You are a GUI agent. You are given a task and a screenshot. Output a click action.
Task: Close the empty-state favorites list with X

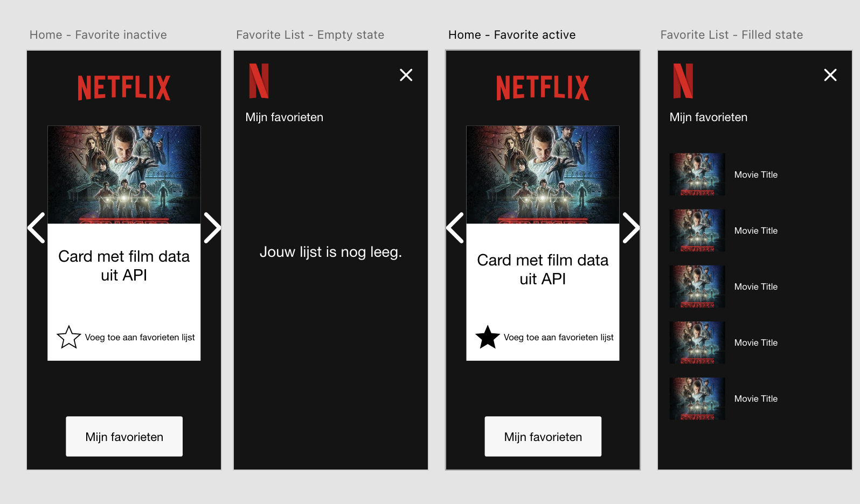pyautogui.click(x=406, y=75)
